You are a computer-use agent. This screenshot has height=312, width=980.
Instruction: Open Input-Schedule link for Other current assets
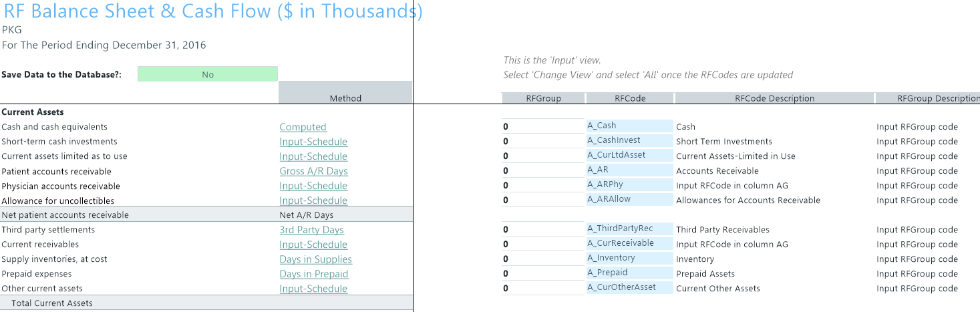point(313,289)
